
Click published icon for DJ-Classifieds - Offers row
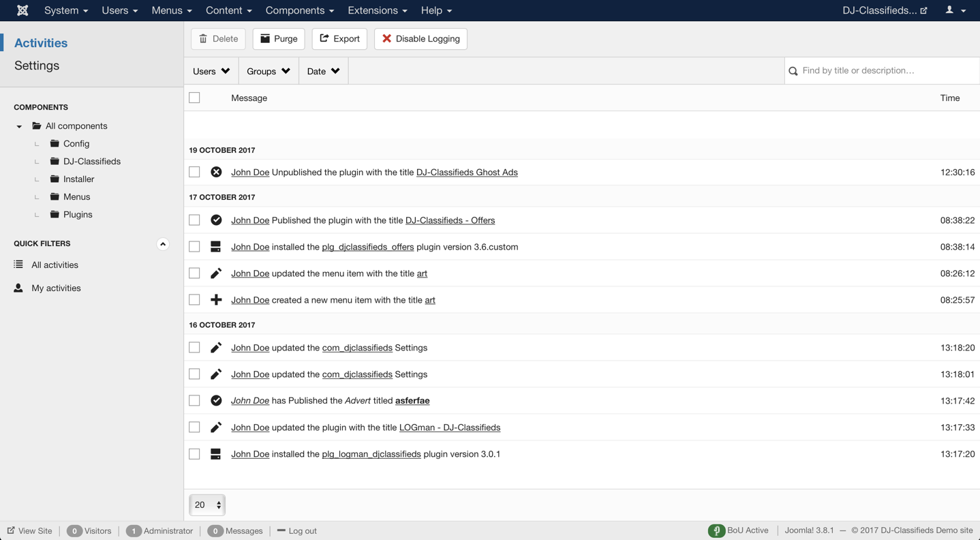click(x=216, y=220)
